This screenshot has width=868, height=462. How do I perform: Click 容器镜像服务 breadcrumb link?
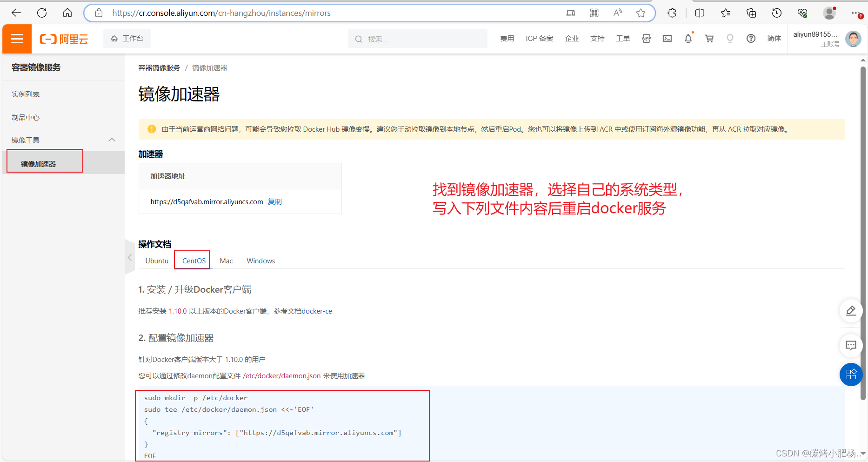[x=159, y=68]
